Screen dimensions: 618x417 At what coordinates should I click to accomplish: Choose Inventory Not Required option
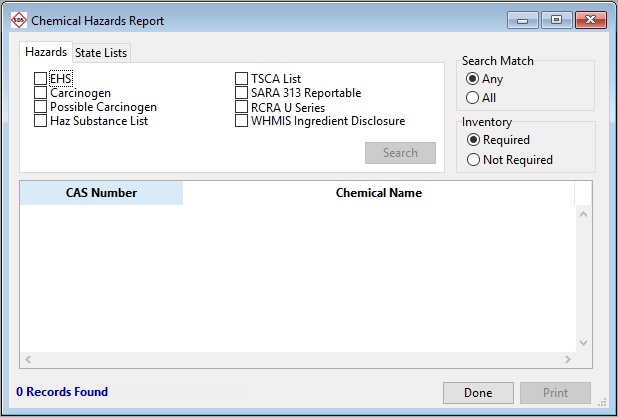coord(473,159)
